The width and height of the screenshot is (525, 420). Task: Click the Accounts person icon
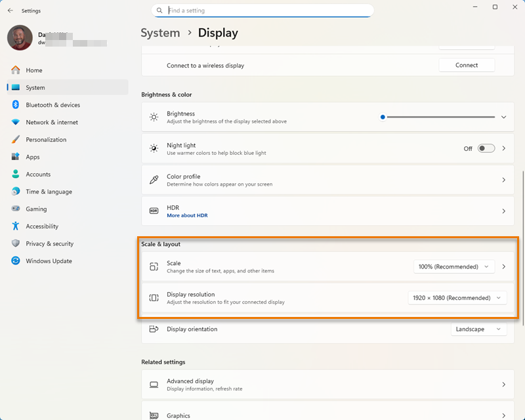coord(15,174)
